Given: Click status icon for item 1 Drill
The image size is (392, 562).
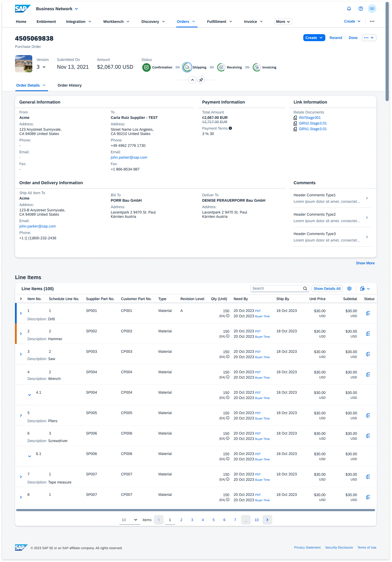Looking at the screenshot, I should (x=368, y=313).
